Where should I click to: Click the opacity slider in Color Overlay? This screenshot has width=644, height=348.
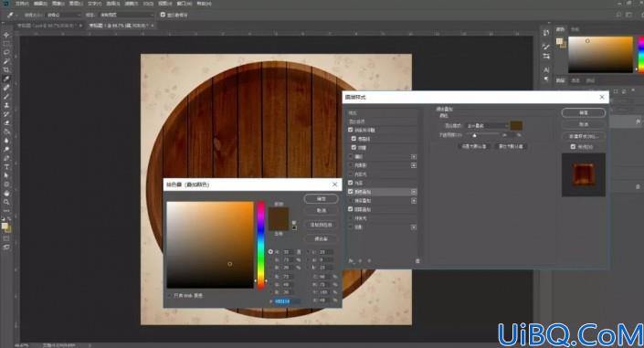click(483, 135)
